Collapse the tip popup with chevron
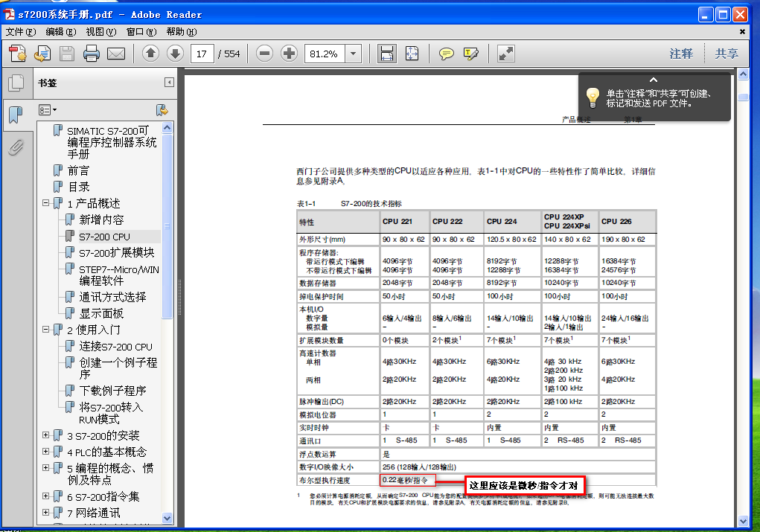 [654, 80]
